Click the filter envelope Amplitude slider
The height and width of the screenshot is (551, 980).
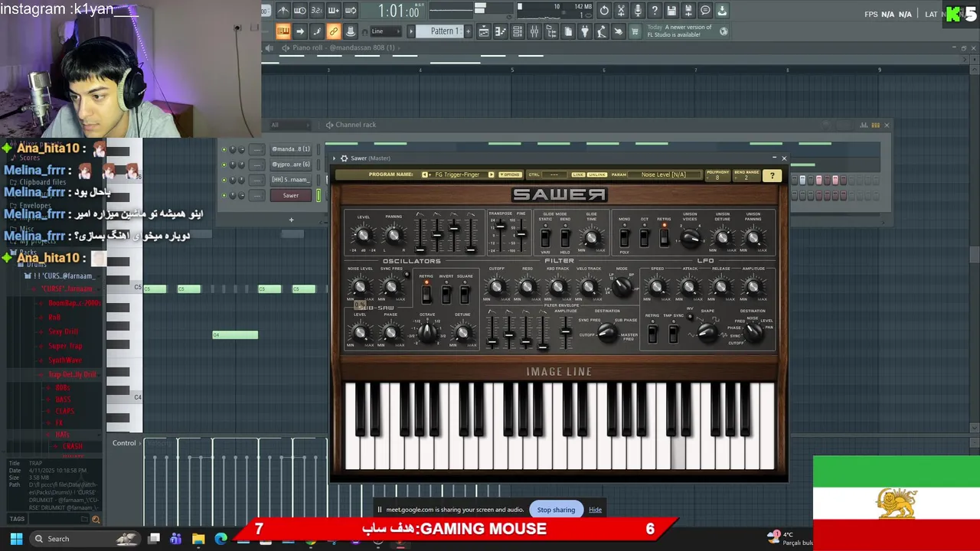click(x=566, y=331)
